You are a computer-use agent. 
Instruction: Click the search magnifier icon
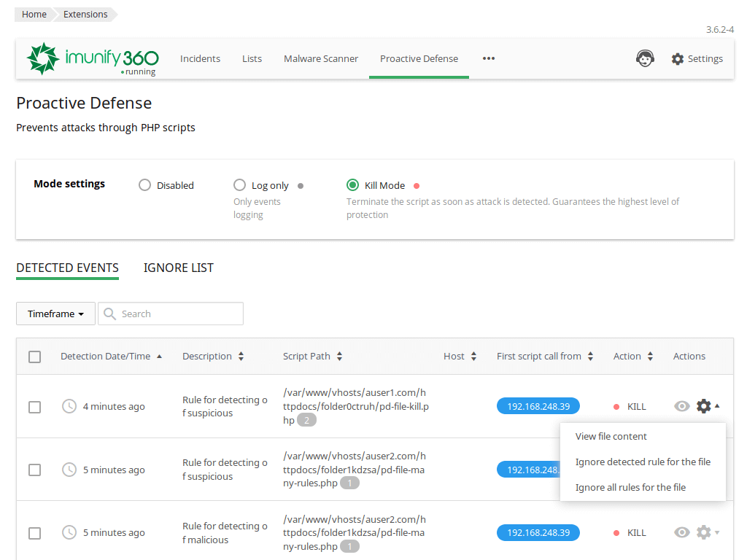[x=110, y=314]
